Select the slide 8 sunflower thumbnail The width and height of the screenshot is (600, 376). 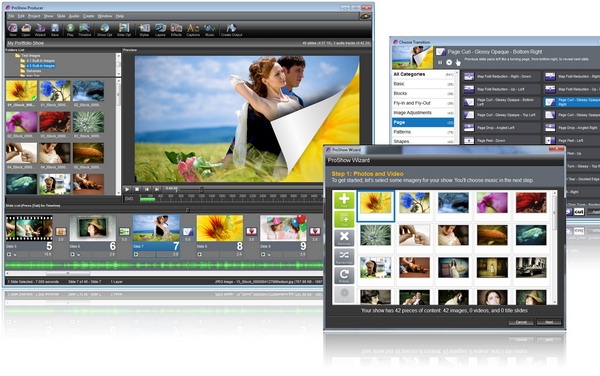(x=220, y=228)
